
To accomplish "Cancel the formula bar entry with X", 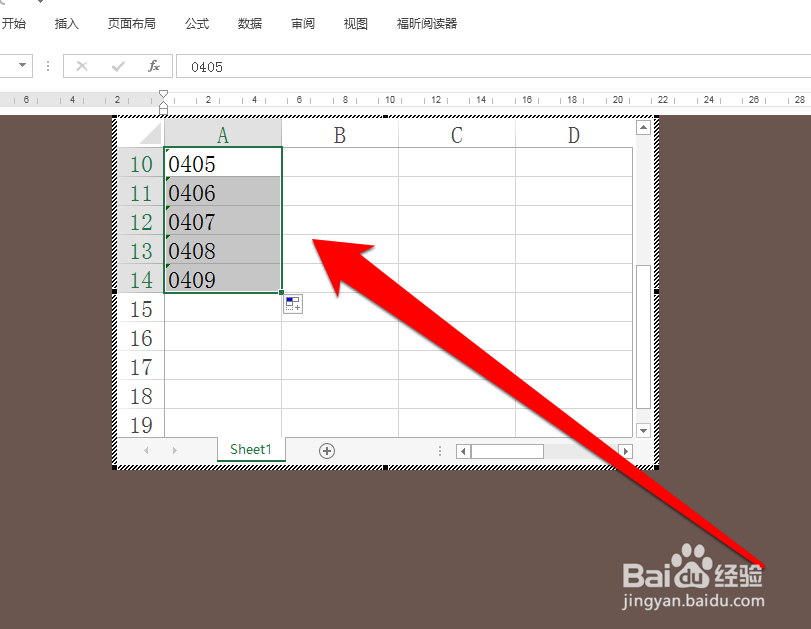I will (82, 66).
